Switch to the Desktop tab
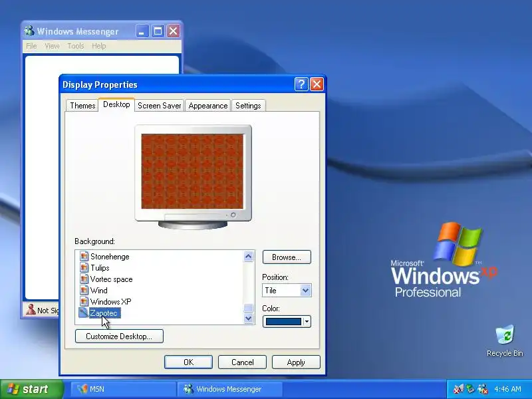 point(116,104)
